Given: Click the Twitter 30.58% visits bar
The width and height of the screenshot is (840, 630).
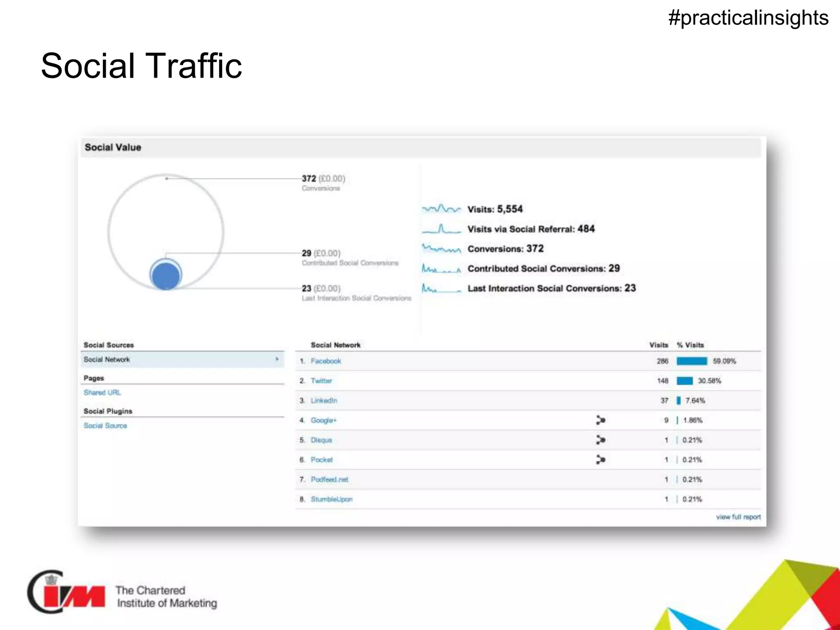Looking at the screenshot, I should (685, 381).
